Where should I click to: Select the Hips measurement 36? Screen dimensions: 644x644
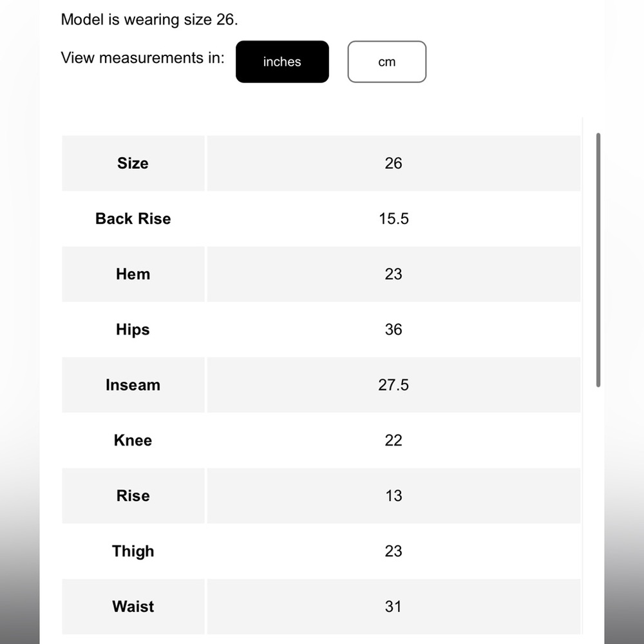coord(393,329)
